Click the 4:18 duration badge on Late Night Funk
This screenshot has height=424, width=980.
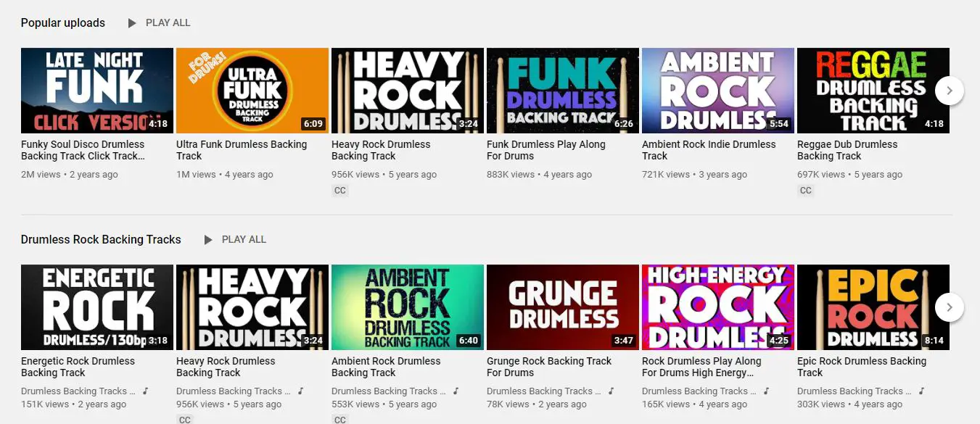point(157,124)
